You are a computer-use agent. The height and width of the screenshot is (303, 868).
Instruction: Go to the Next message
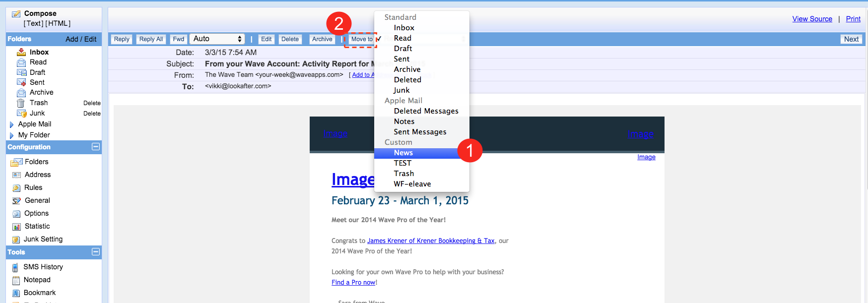(x=851, y=39)
